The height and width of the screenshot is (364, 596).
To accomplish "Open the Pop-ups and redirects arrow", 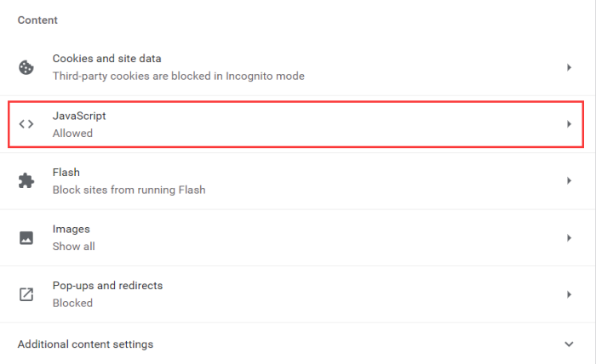I will click(569, 294).
